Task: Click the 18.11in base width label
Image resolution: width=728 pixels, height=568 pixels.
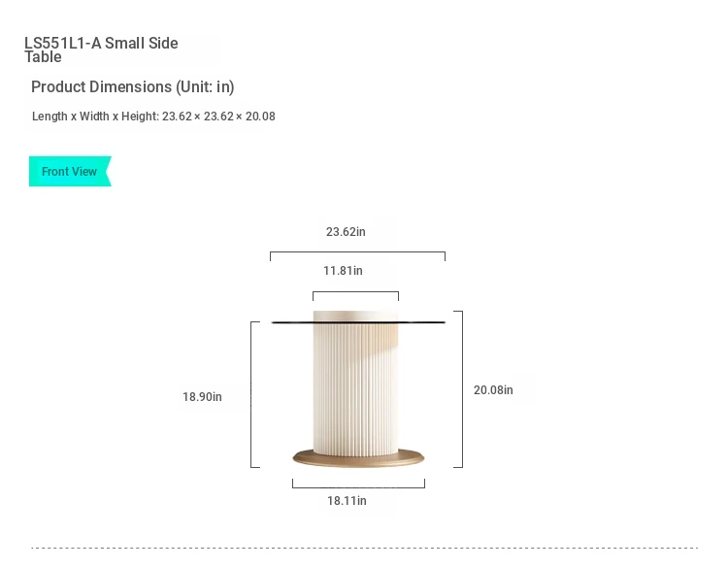Action: coord(347,501)
